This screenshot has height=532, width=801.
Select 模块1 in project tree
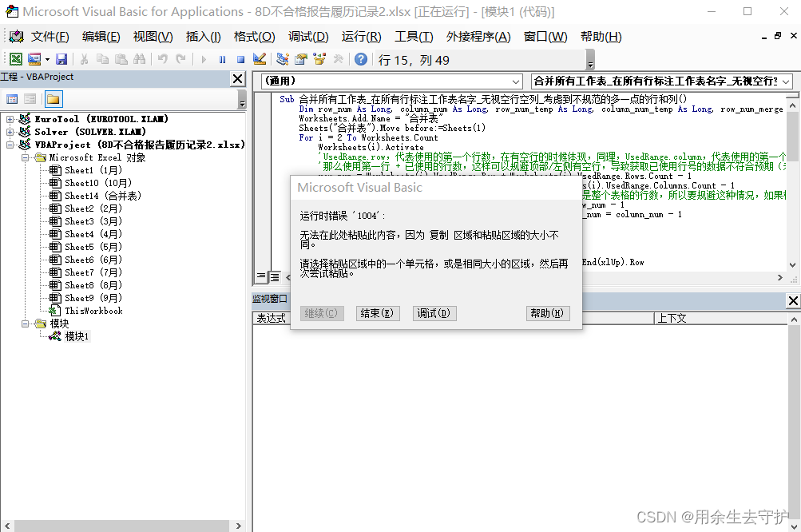pyautogui.click(x=69, y=336)
